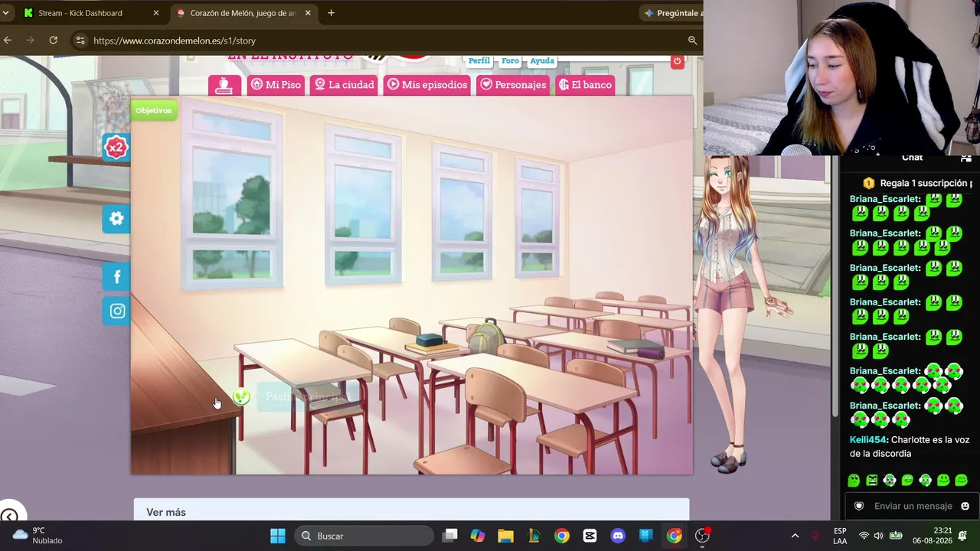Toggle the x2 speed icon
Image resolution: width=980 pixels, height=551 pixels.
click(x=116, y=147)
